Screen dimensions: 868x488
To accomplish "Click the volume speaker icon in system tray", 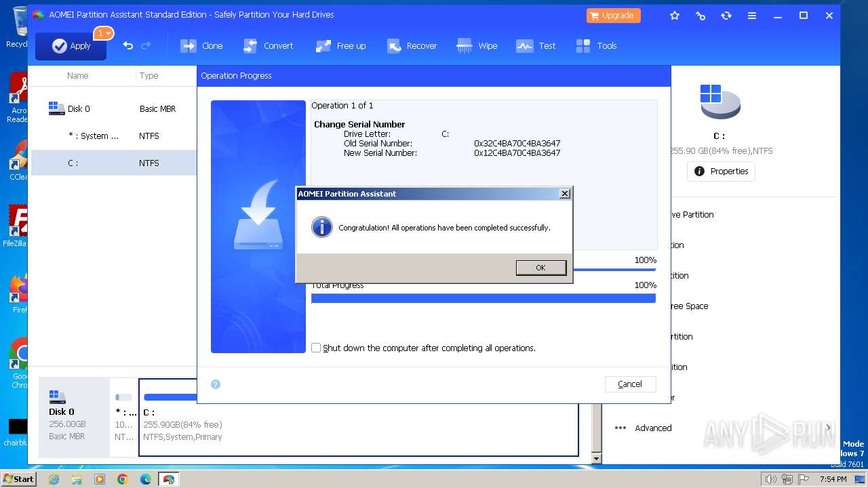I will (770, 479).
